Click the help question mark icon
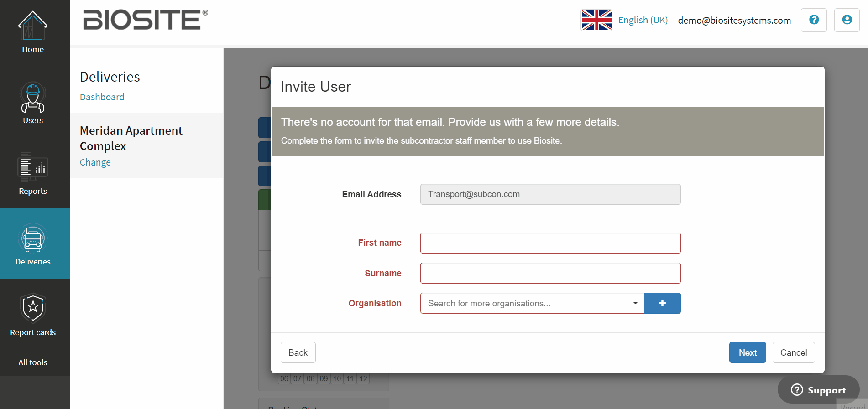 [814, 20]
